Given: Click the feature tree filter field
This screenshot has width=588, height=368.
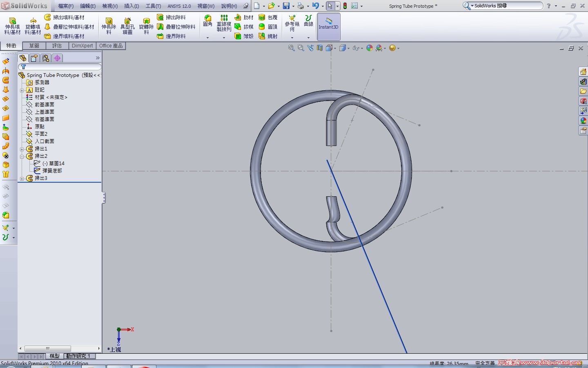Looking at the screenshot, I should coord(60,67).
